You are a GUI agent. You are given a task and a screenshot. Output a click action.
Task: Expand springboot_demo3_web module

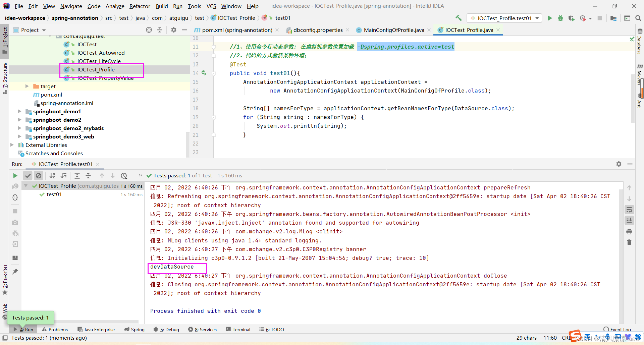(x=19, y=136)
